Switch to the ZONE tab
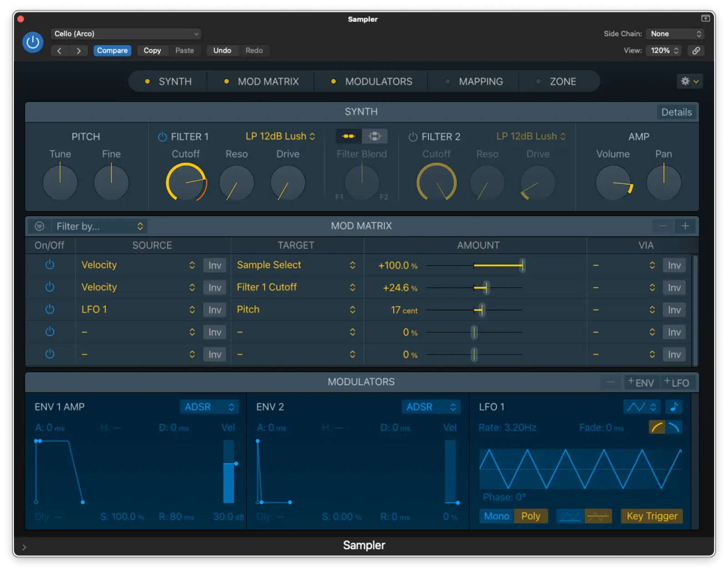This screenshot has width=728, height=572. (x=562, y=81)
